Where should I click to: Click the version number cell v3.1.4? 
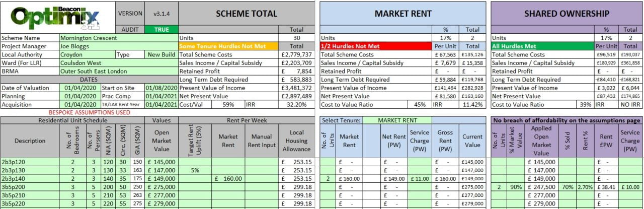click(x=162, y=14)
